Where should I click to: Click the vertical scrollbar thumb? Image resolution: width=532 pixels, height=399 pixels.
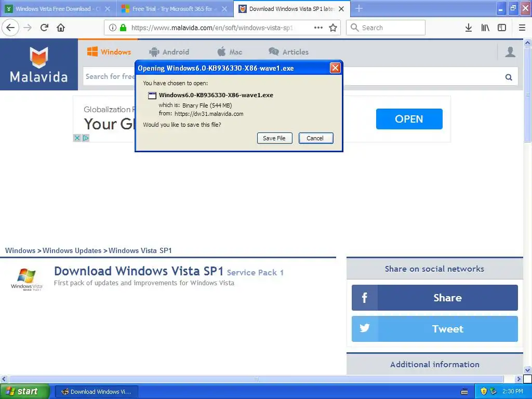(x=527, y=95)
